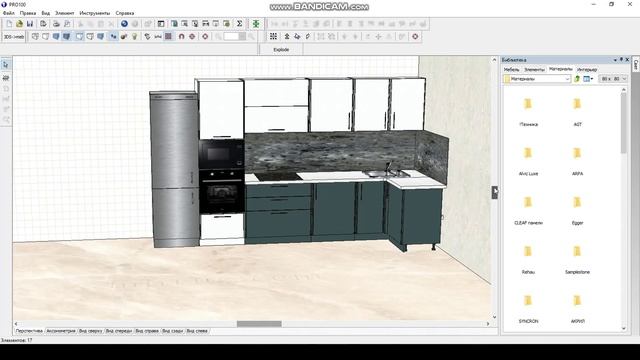Image resolution: width=640 pixels, height=360 pixels.
Task: Switch to the Вид сверху view tab
Action: click(90, 331)
